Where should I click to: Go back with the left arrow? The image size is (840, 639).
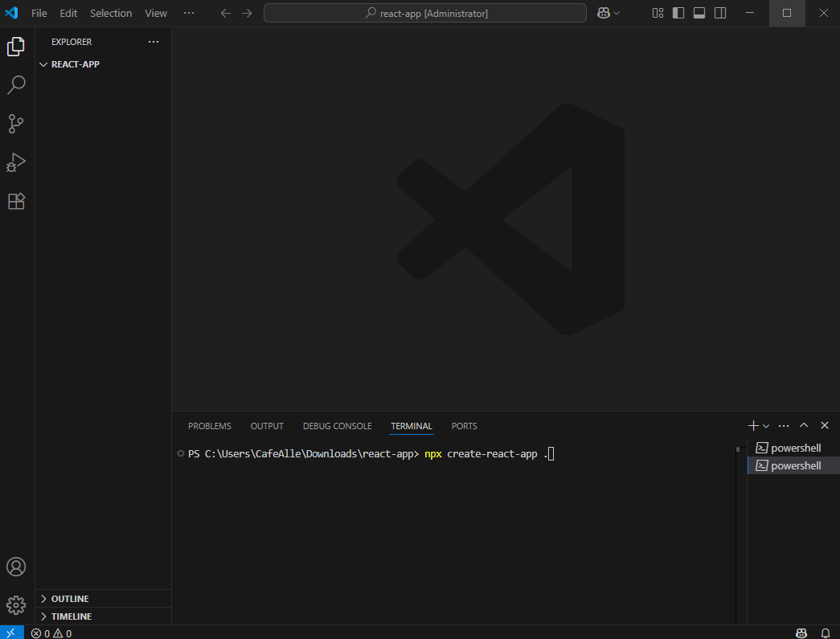tap(226, 14)
